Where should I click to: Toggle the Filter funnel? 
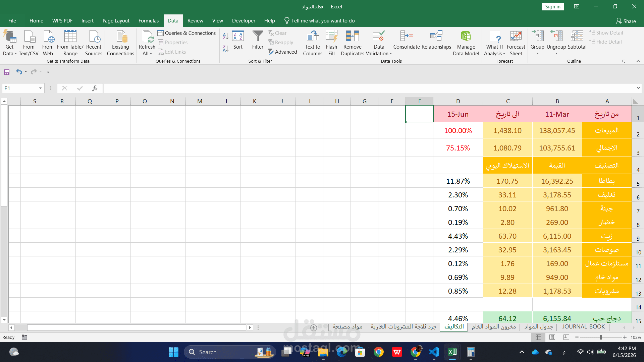tap(258, 40)
